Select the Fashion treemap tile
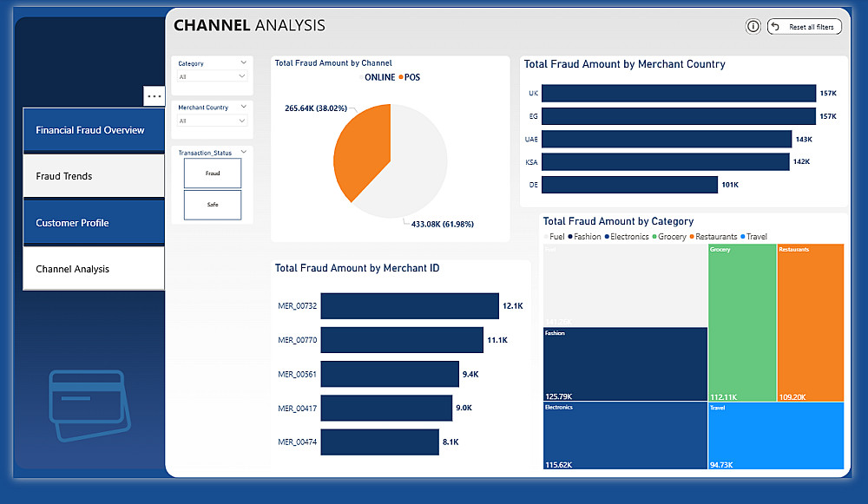 click(x=626, y=364)
